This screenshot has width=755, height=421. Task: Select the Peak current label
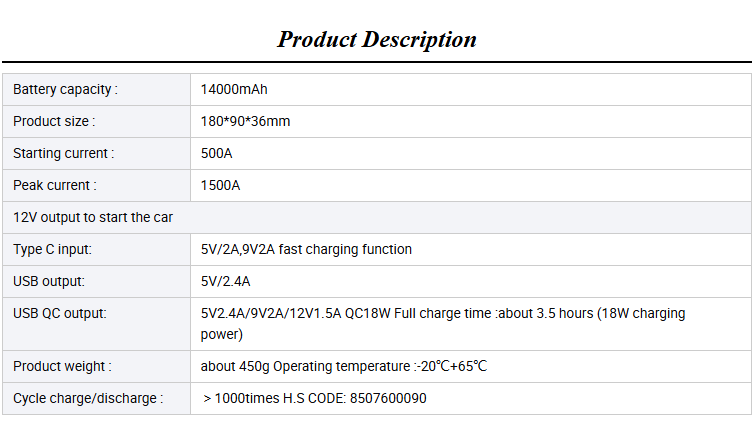coord(55,185)
